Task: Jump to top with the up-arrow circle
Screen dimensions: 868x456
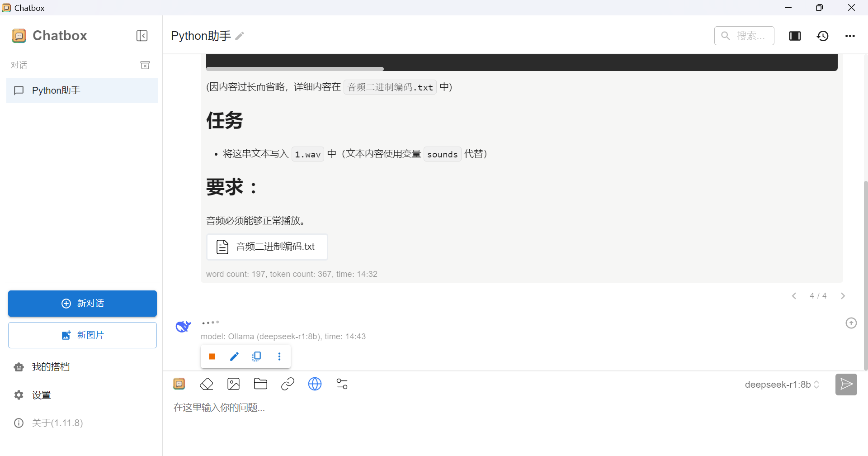Action: click(851, 323)
